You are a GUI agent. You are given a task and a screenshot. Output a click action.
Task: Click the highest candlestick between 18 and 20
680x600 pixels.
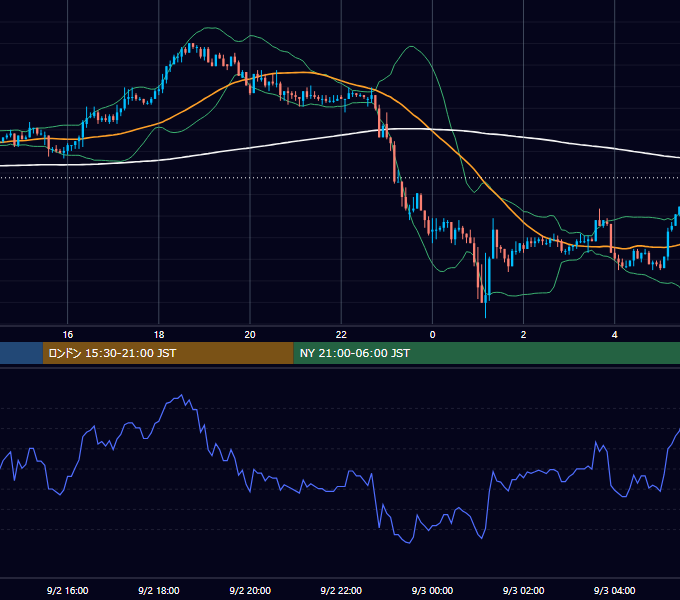point(191,47)
